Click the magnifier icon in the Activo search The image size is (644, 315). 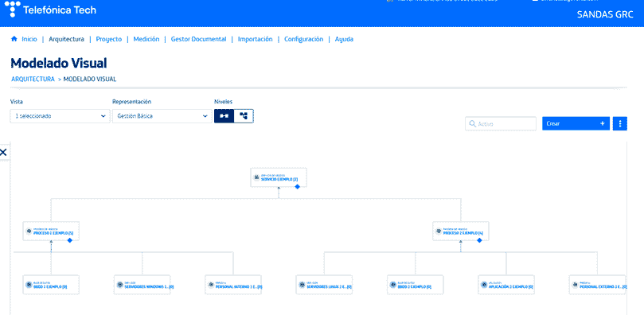point(472,123)
